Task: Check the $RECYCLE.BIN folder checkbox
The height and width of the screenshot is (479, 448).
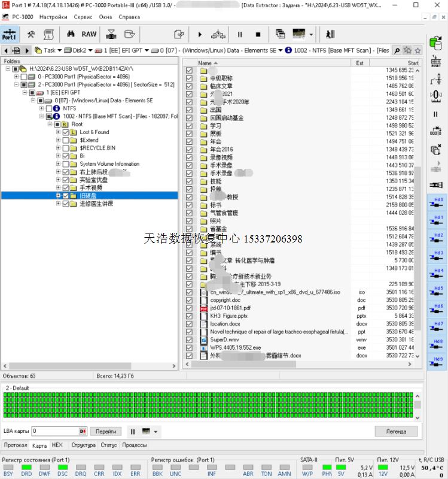Action: [66, 148]
